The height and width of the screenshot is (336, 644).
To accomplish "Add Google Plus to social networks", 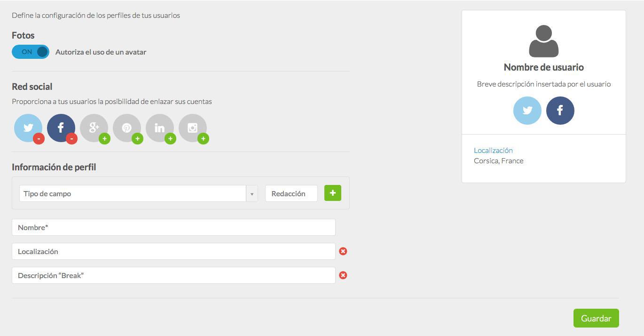I will click(x=104, y=138).
